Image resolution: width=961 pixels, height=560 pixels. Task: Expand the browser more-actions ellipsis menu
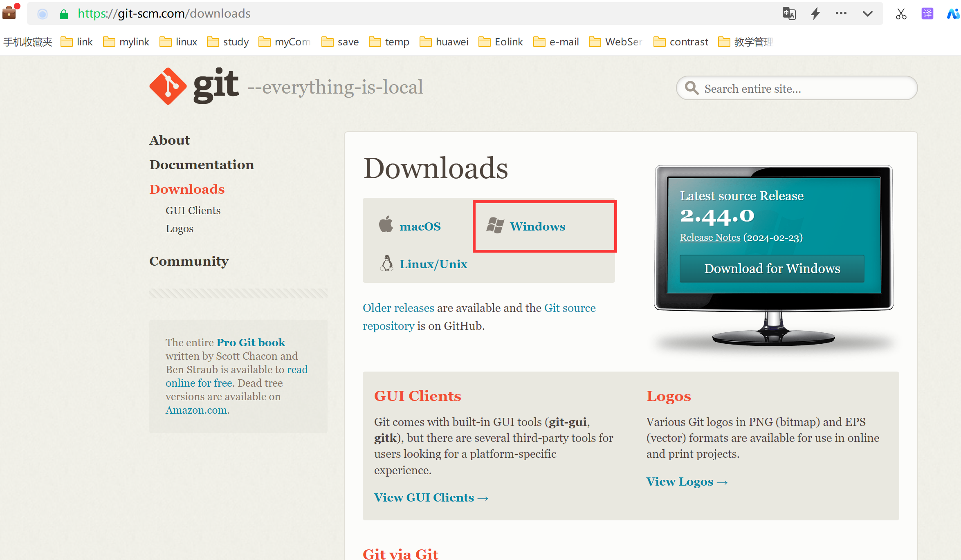coord(841,13)
